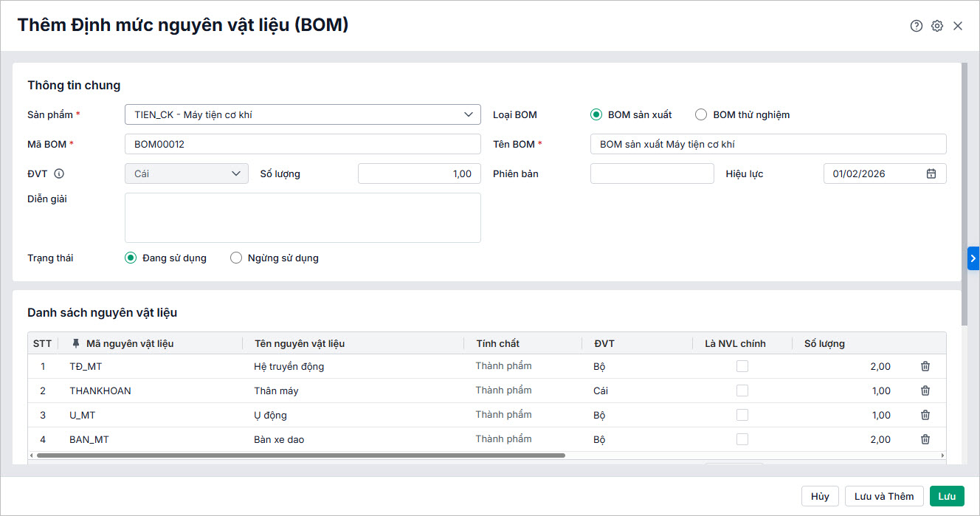Screen dimensions: 980x516
Task: Click the green Lưu button
Action: click(947, 496)
